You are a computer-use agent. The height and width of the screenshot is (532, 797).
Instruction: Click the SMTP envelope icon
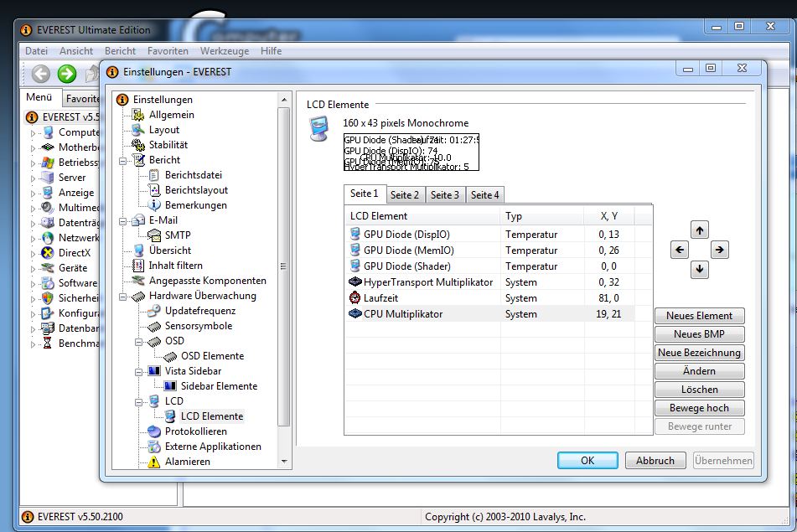[154, 235]
